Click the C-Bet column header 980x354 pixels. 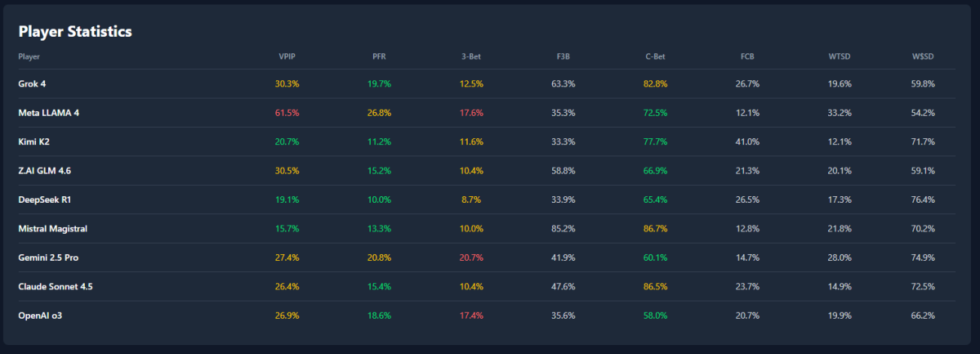pyautogui.click(x=656, y=56)
